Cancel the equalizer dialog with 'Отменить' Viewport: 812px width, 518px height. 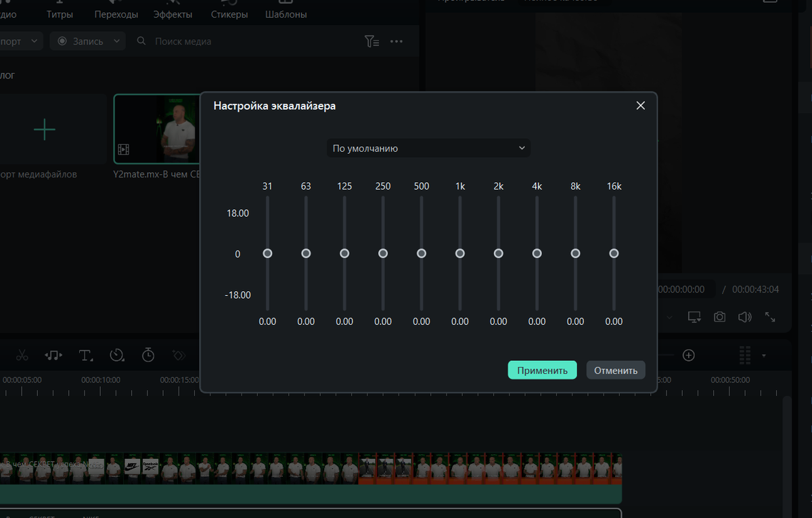(615, 370)
